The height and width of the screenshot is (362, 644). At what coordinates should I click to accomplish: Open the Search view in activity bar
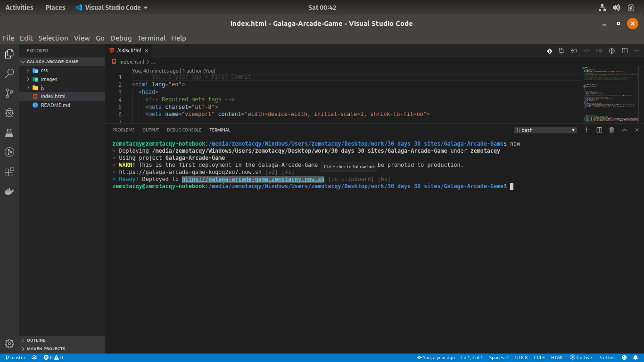click(x=9, y=74)
